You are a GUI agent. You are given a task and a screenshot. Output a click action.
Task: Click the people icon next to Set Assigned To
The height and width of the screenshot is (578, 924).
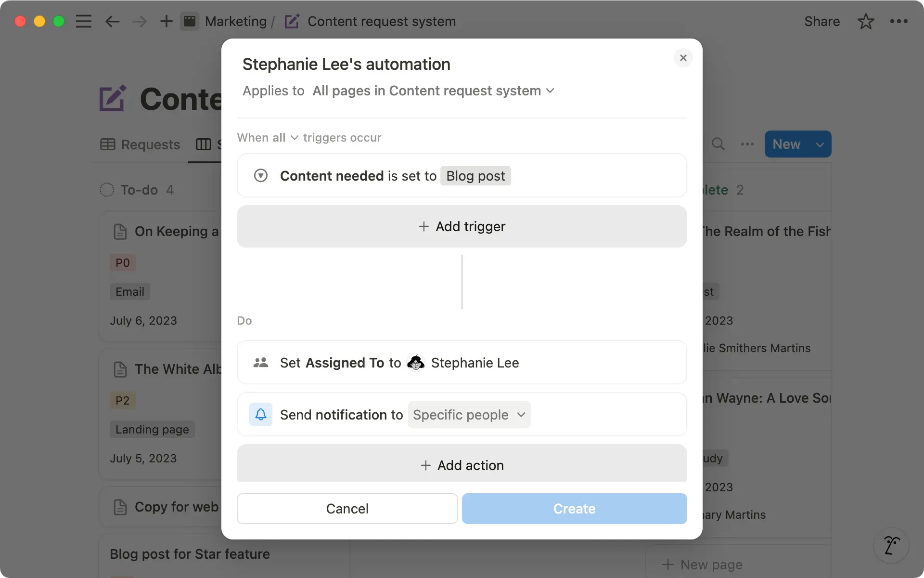coord(260,362)
